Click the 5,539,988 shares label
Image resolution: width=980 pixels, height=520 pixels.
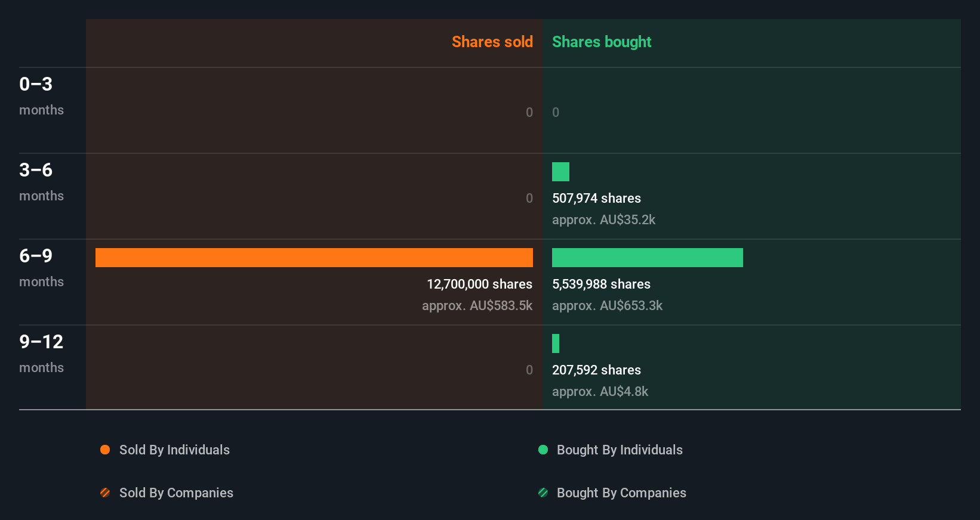601,284
